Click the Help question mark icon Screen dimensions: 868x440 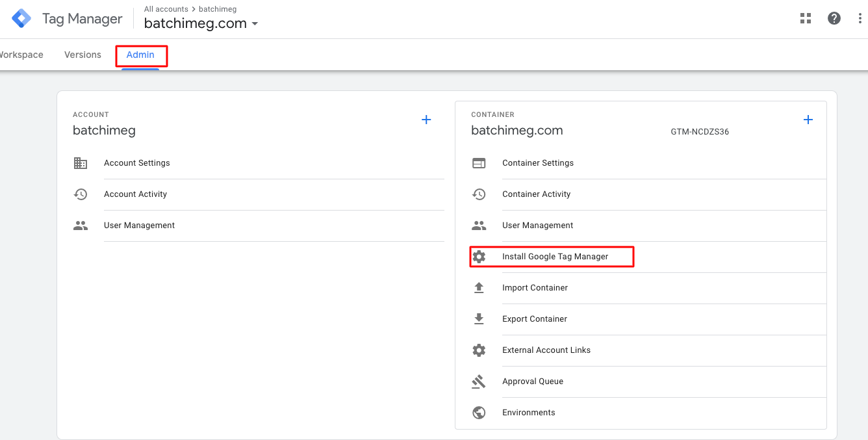(x=834, y=18)
